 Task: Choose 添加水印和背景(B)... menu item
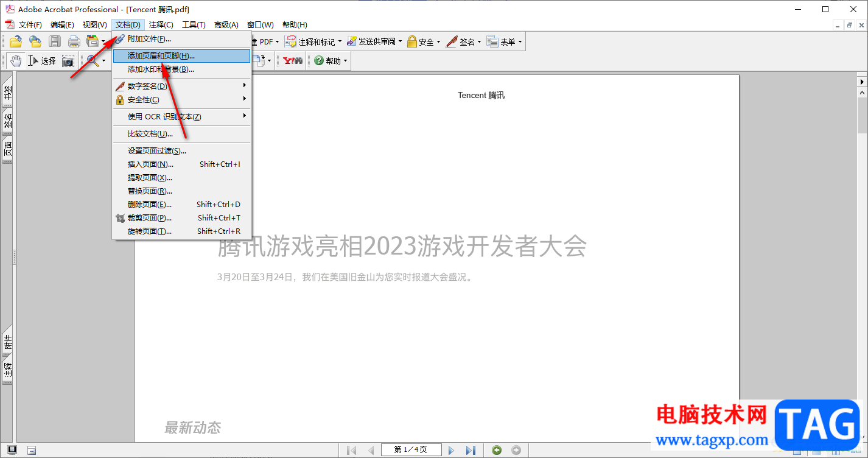[x=181, y=69]
